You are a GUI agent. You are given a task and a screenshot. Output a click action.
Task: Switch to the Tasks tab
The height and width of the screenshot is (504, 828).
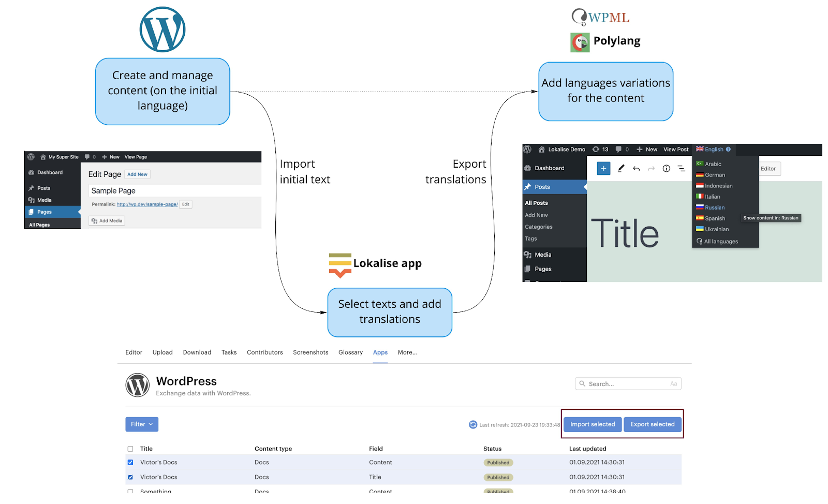229,352
